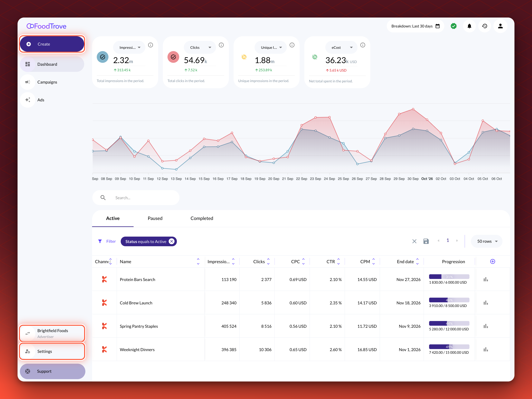This screenshot has width=532, height=399.
Task: Show info for the Unique Impressions card
Action: [x=292, y=45]
